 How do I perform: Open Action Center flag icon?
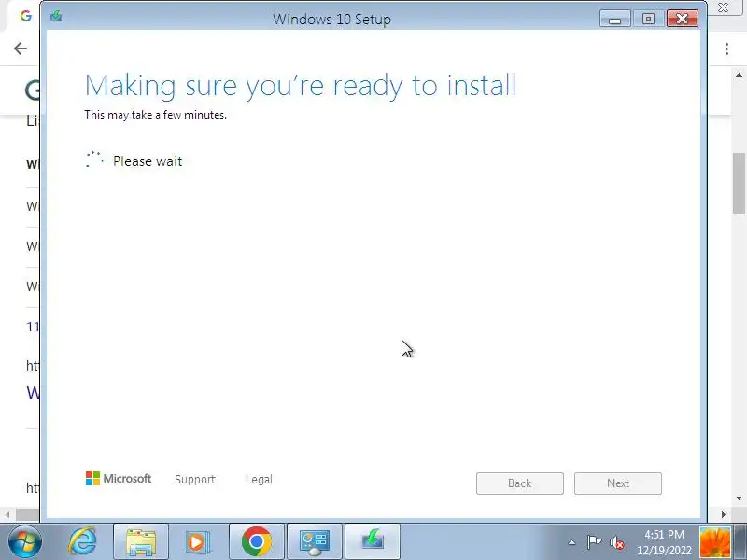tap(594, 542)
